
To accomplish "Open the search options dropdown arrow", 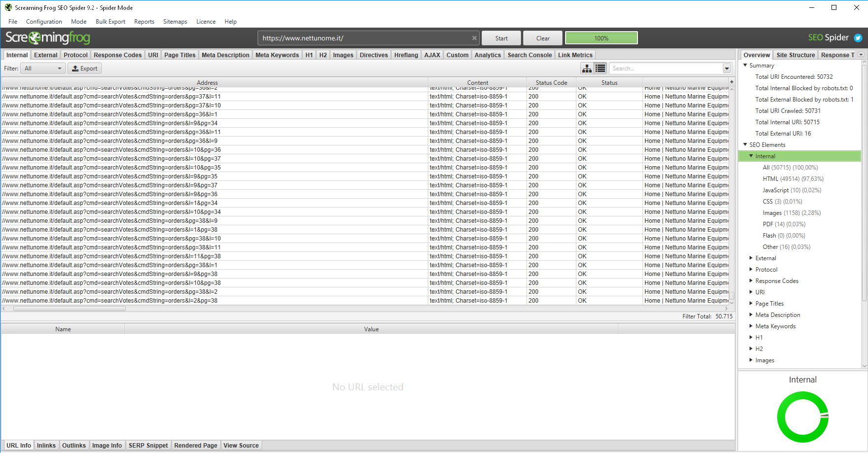I will (727, 69).
